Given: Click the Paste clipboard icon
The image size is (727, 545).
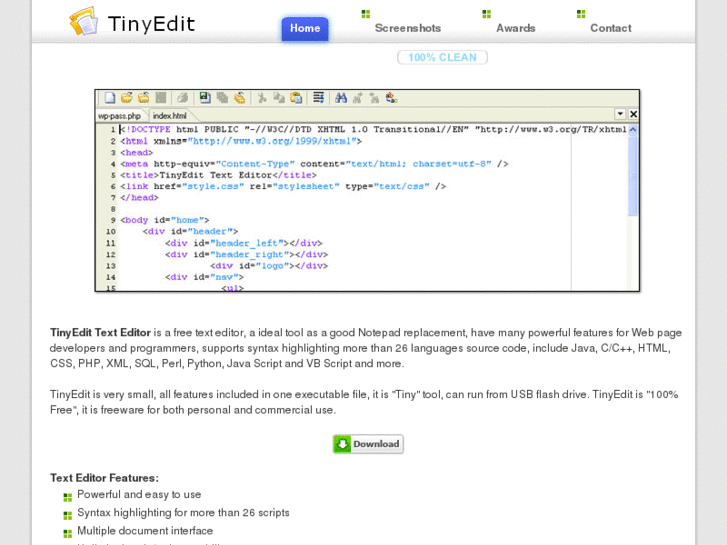Looking at the screenshot, I should (x=296, y=98).
